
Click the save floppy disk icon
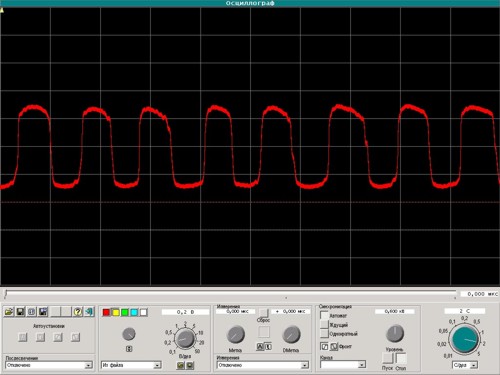(20, 312)
